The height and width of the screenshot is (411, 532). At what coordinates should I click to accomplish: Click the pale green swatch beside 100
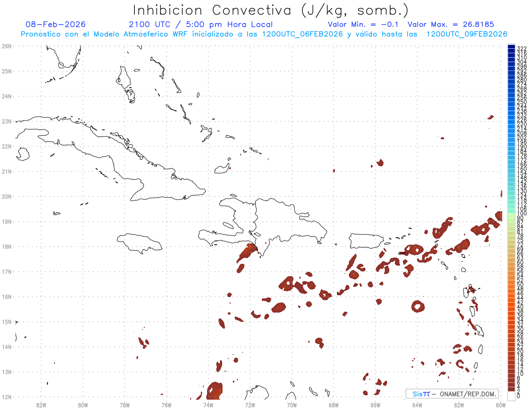click(x=511, y=215)
